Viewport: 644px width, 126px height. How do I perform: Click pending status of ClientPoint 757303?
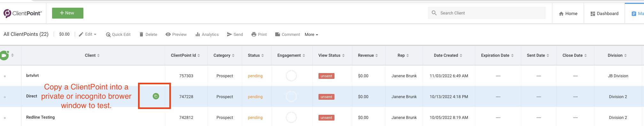click(255, 76)
